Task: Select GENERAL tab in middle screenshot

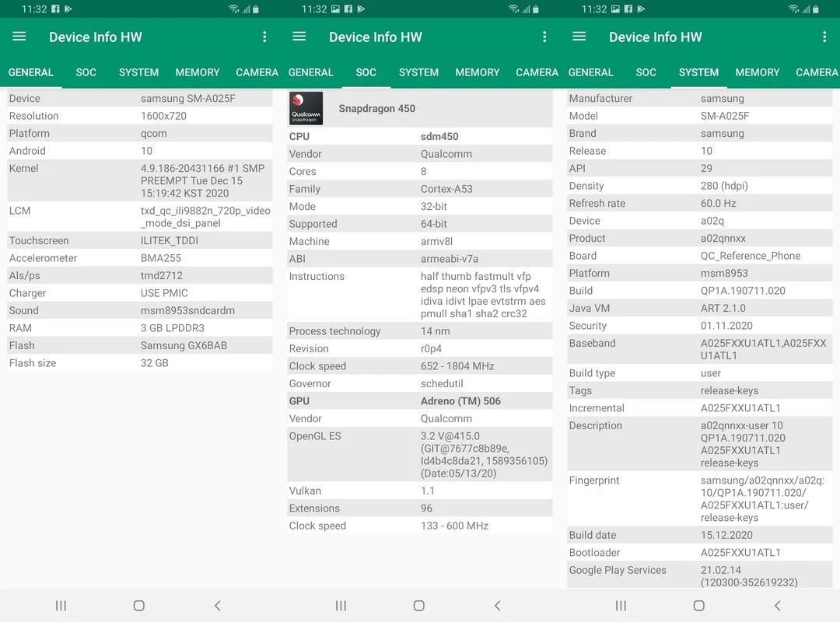Action: 310,72
